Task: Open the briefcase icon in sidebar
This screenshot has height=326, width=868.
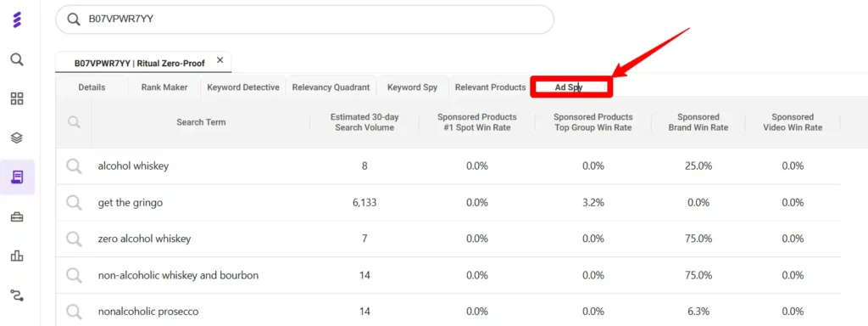Action: point(17,216)
